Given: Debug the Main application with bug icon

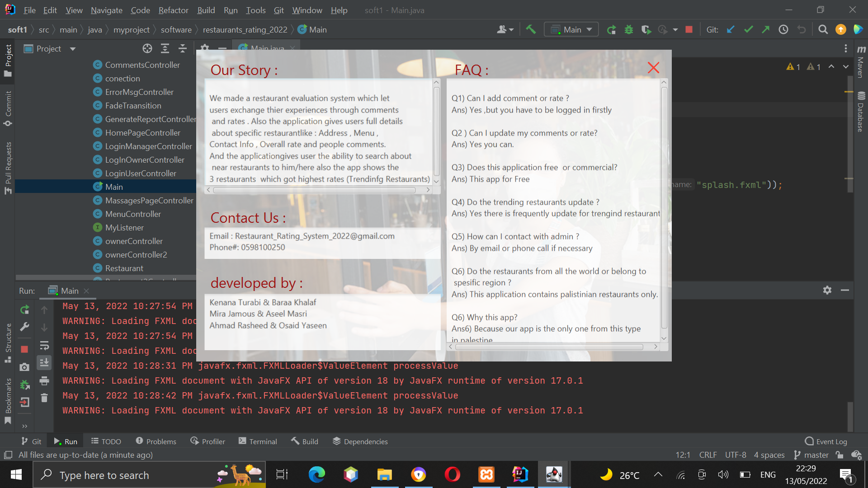Looking at the screenshot, I should click(x=629, y=29).
